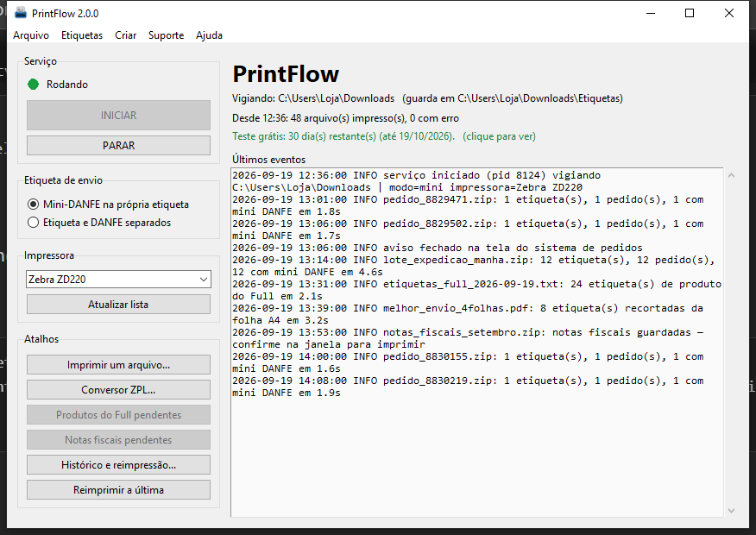Click the PrintFlow heading
756x535 pixels.
[286, 73]
